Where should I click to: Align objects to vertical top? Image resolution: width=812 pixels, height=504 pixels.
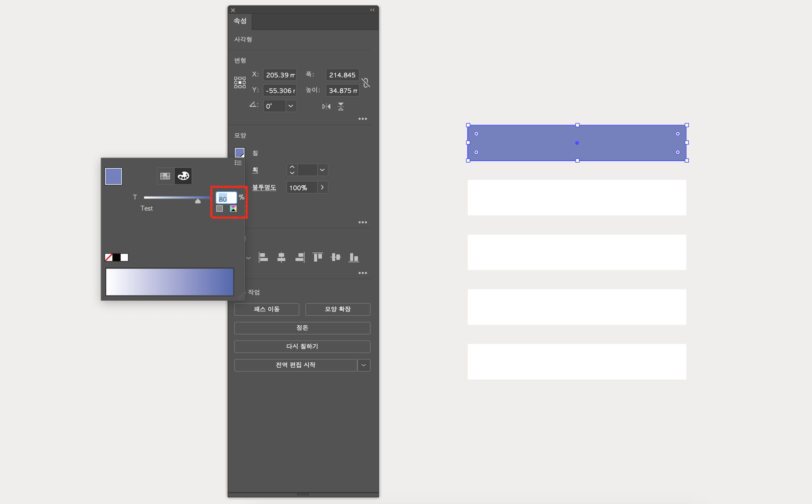[317, 257]
